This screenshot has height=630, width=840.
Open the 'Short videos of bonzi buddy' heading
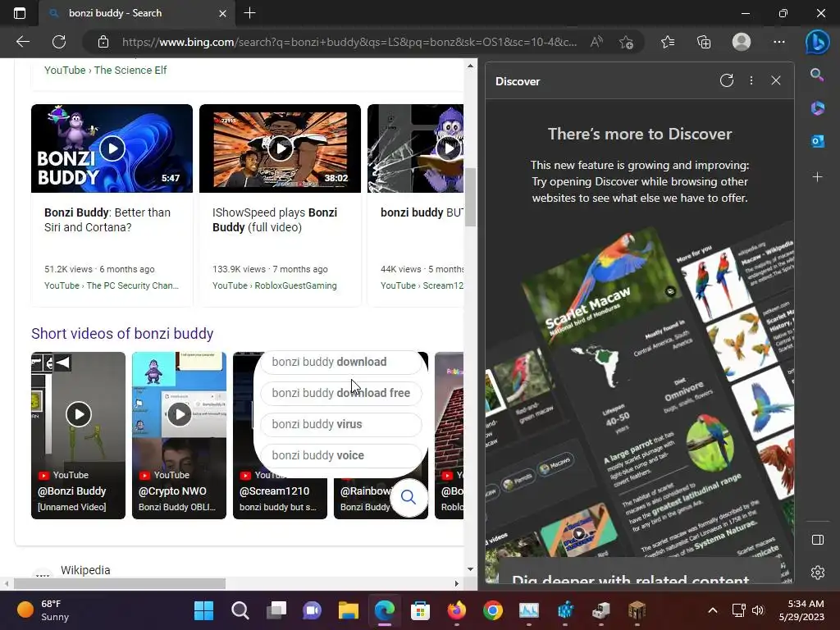tap(122, 333)
